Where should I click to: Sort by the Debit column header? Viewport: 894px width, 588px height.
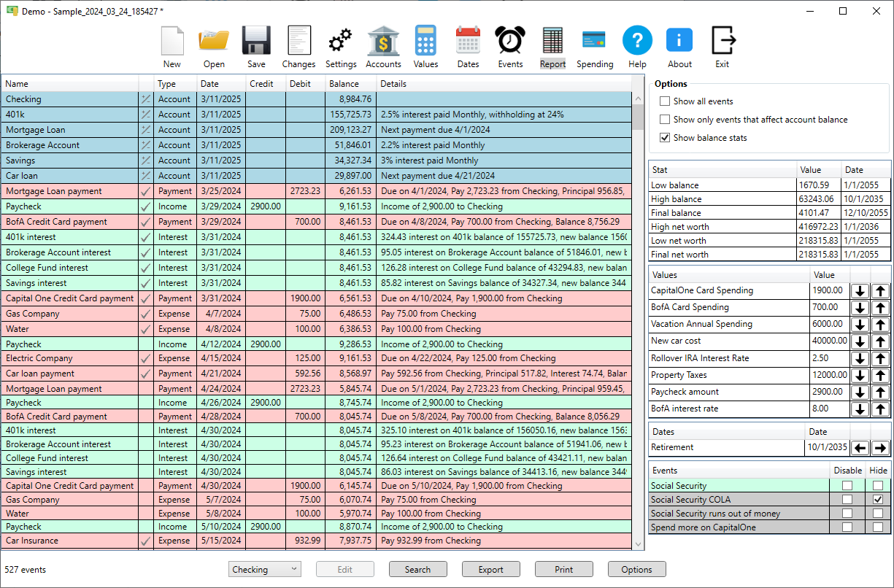pyautogui.click(x=305, y=84)
